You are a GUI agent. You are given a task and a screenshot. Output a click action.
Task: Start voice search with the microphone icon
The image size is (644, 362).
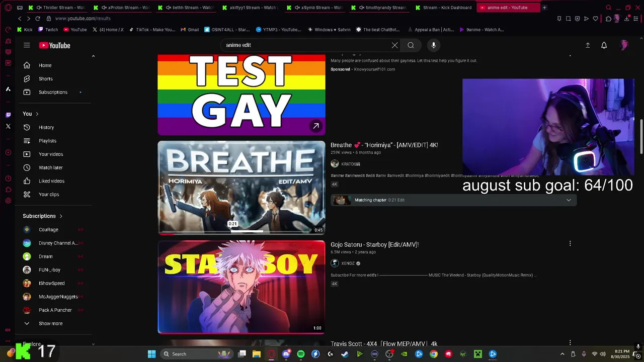[x=434, y=45]
